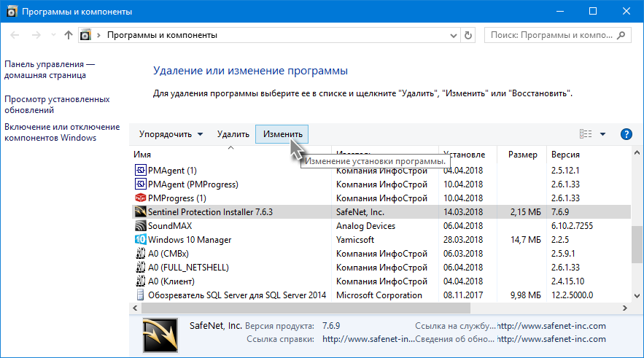Open the safenet-inc.com support link
Image resolution: width=644 pixels, height=358 pixels.
[x=551, y=326]
